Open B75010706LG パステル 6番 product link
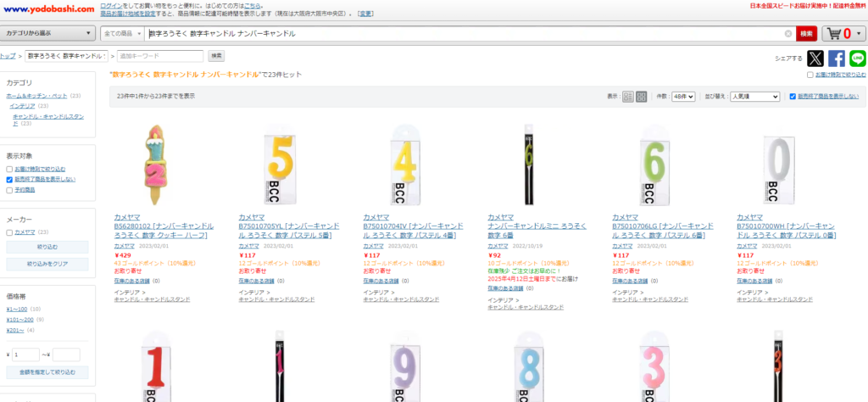Image resolution: width=868 pixels, height=402 pixels. (663, 231)
